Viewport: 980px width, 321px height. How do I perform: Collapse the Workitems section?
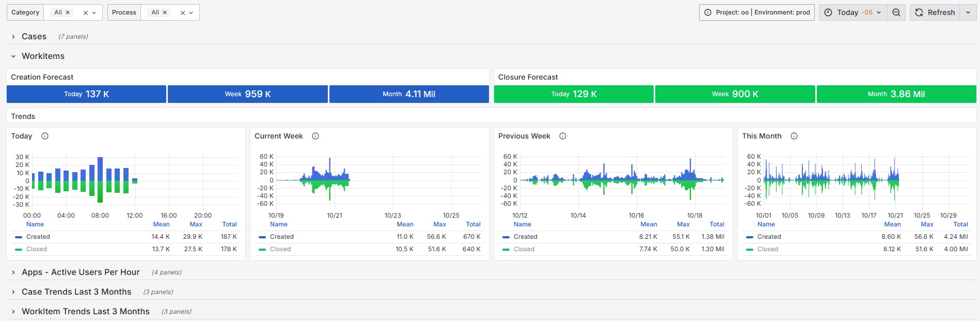pyautogui.click(x=43, y=56)
